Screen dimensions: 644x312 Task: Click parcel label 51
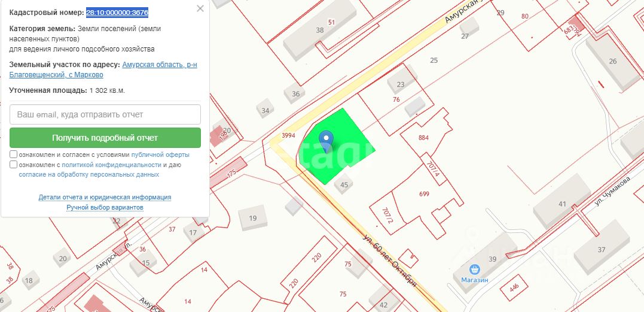[332, 22]
